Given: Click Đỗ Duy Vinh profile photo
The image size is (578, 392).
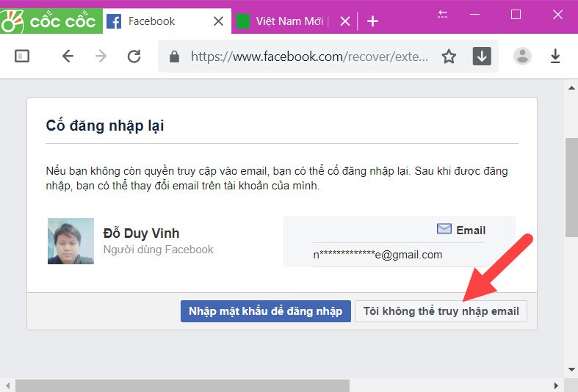Looking at the screenshot, I should (71, 241).
